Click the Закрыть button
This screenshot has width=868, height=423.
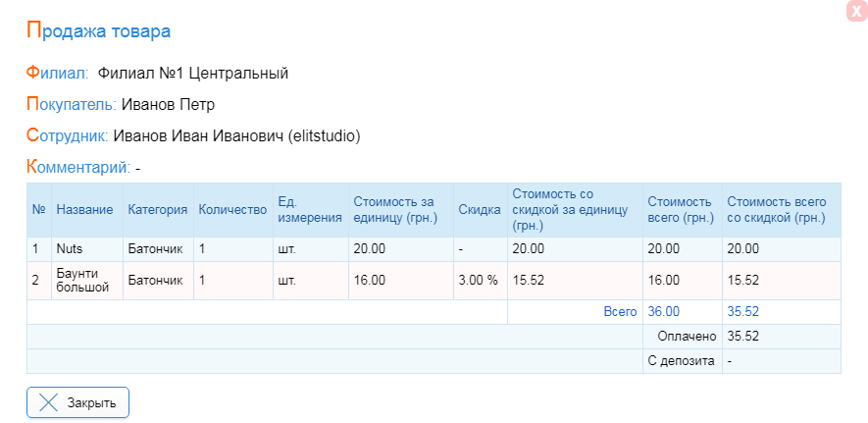(x=78, y=402)
